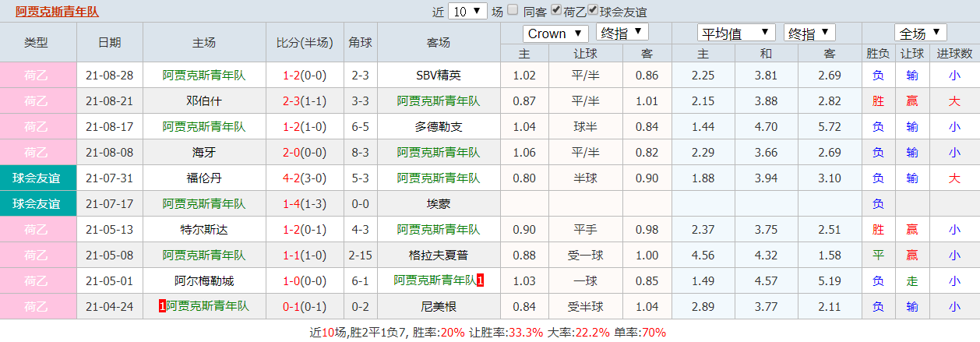Click the 进球数 column header

tap(954, 54)
